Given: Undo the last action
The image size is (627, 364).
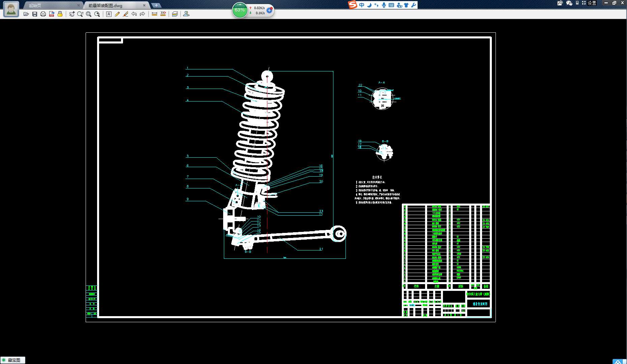Looking at the screenshot, I should pos(134,14).
